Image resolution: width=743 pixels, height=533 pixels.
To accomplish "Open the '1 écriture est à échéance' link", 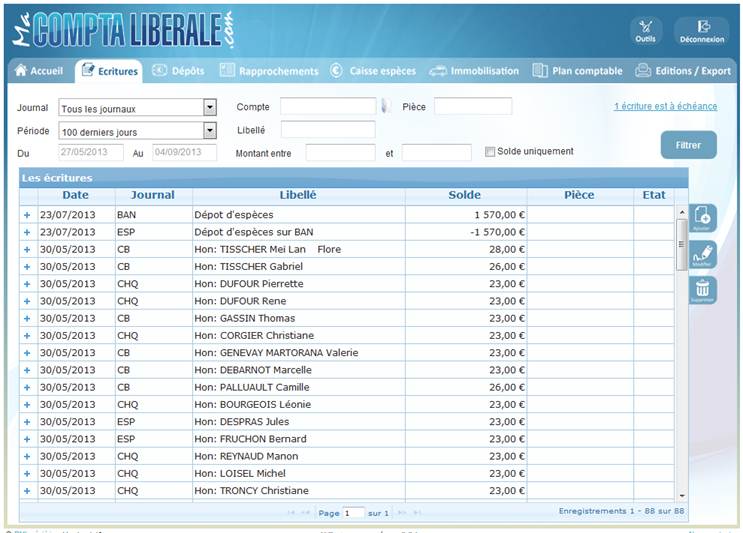I will 665,106.
